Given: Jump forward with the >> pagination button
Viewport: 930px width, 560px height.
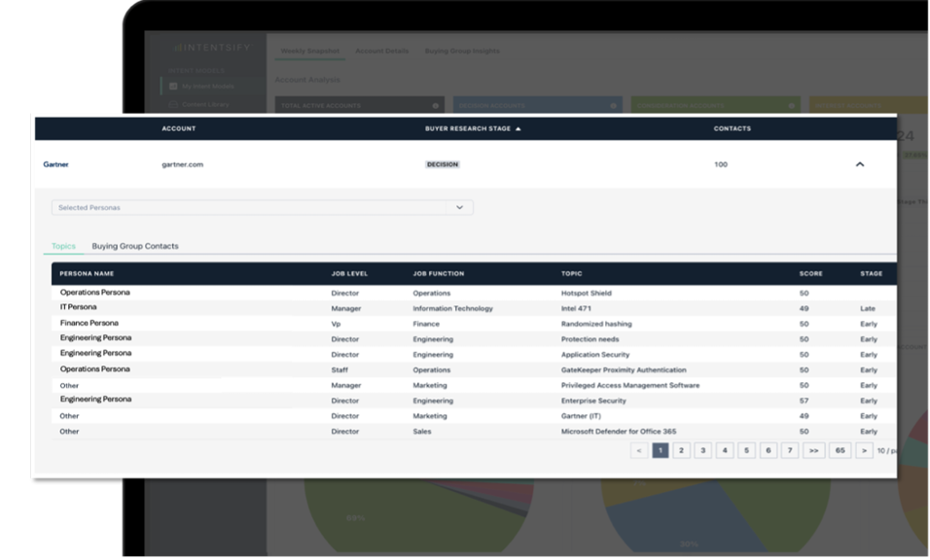Looking at the screenshot, I should click(813, 451).
